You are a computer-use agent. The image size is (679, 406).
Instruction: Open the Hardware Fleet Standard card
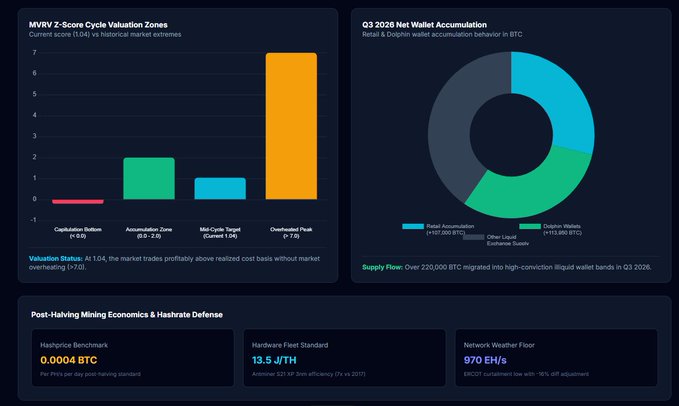[x=344, y=358]
